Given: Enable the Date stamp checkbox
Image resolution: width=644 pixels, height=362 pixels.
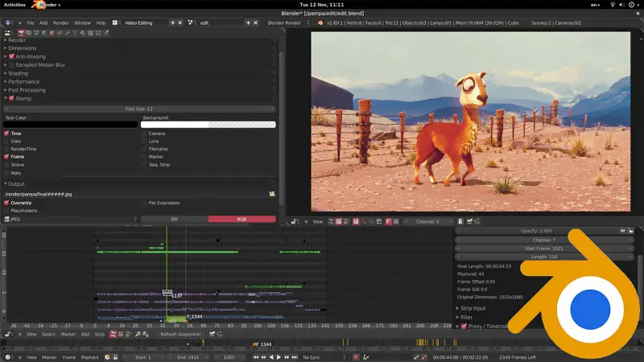Looking at the screenshot, I should click(x=7, y=141).
